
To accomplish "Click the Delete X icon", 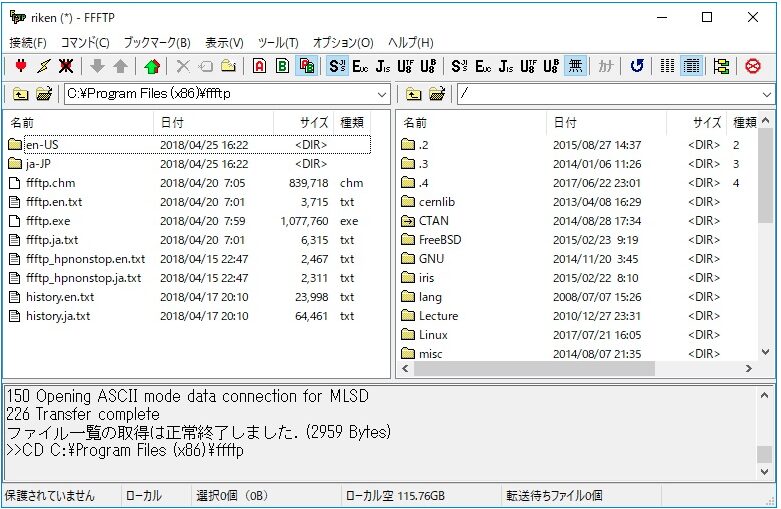I will [x=183, y=66].
